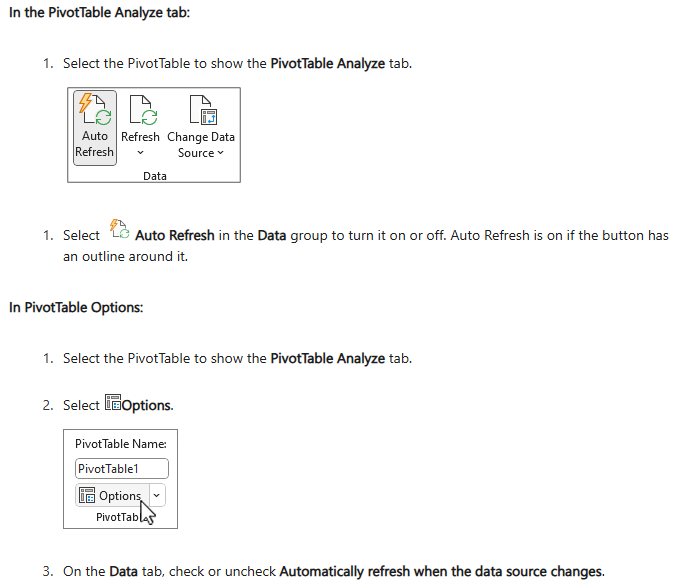This screenshot has height=588, width=686.
Task: Click the PivotTable group label in ribbon
Action: click(117, 517)
